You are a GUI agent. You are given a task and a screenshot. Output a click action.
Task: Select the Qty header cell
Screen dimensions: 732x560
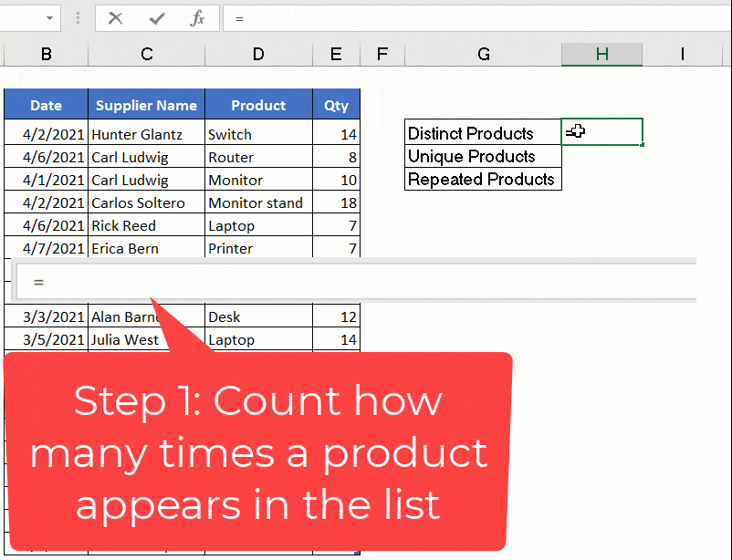(336, 105)
